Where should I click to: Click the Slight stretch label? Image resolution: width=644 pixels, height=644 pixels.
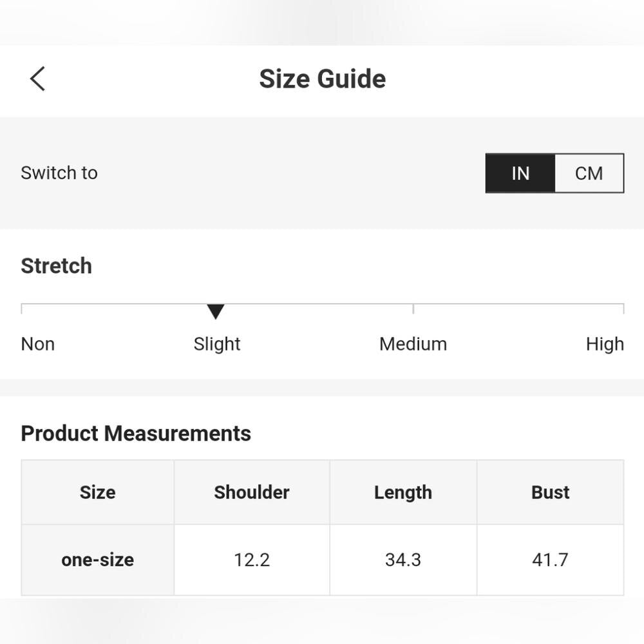pos(217,344)
